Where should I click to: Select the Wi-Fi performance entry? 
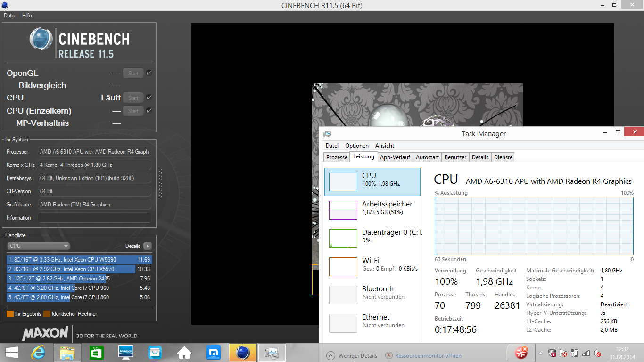pos(372,267)
